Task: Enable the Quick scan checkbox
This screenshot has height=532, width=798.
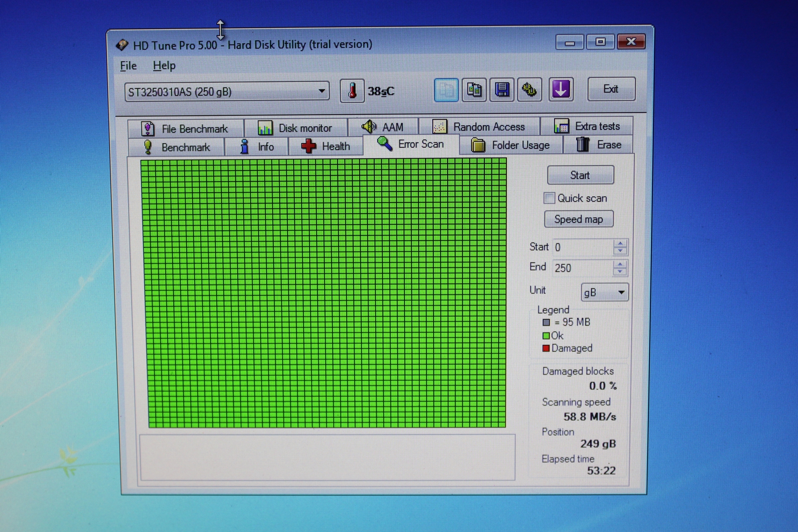Action: coord(549,198)
